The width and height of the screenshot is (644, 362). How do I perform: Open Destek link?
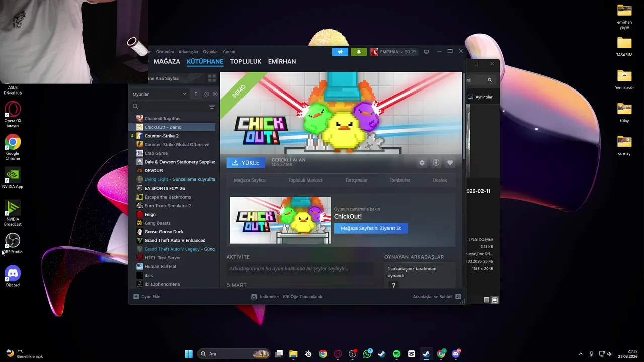click(440, 180)
